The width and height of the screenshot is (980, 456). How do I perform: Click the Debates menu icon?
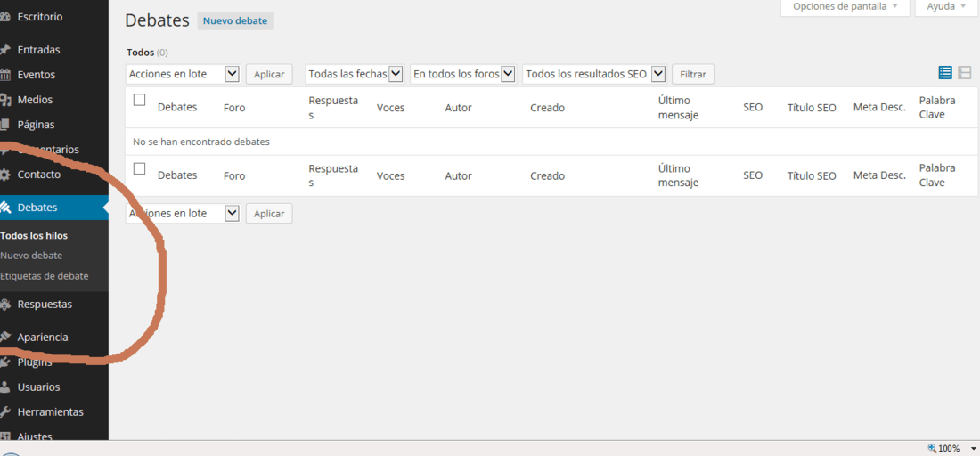5,208
